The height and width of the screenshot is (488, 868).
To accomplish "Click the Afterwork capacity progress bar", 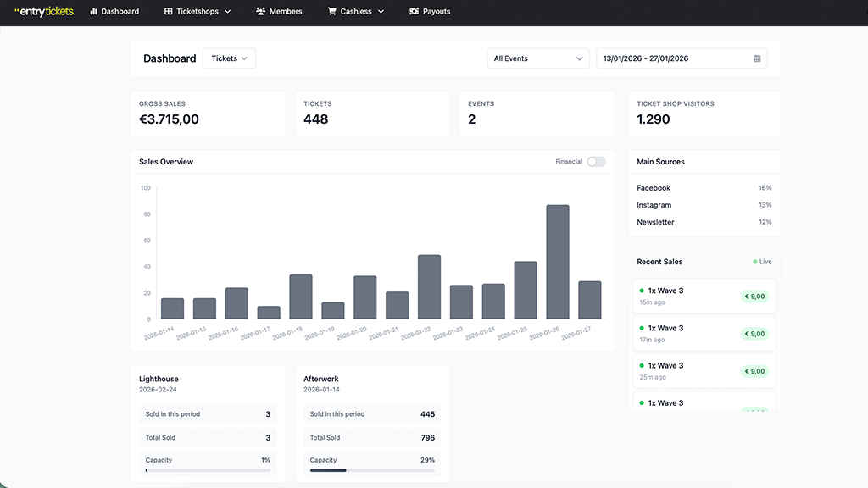I will click(372, 469).
